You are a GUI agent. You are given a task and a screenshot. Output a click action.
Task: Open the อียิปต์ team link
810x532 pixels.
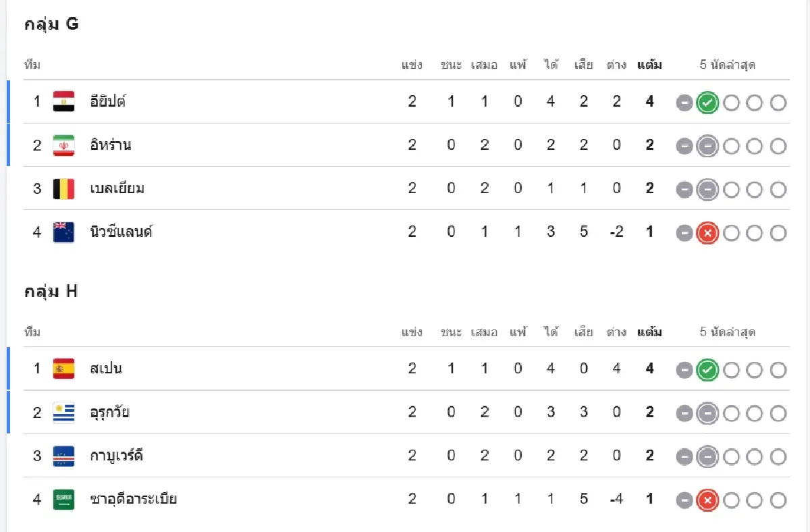pyautogui.click(x=108, y=102)
